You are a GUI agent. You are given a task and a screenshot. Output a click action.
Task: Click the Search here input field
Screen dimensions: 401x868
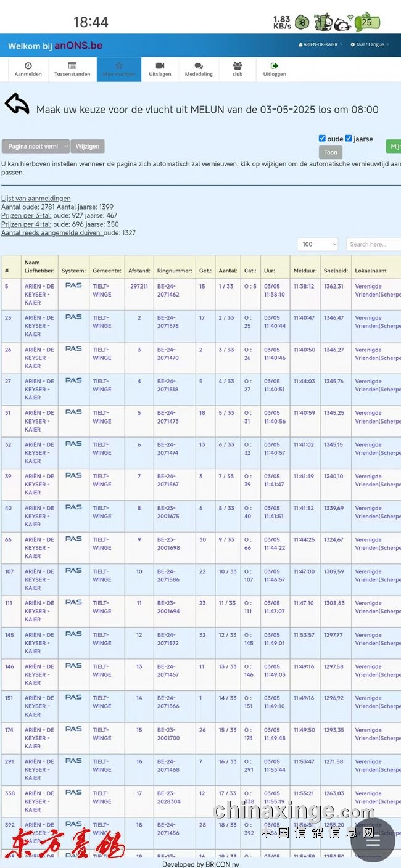(x=373, y=244)
